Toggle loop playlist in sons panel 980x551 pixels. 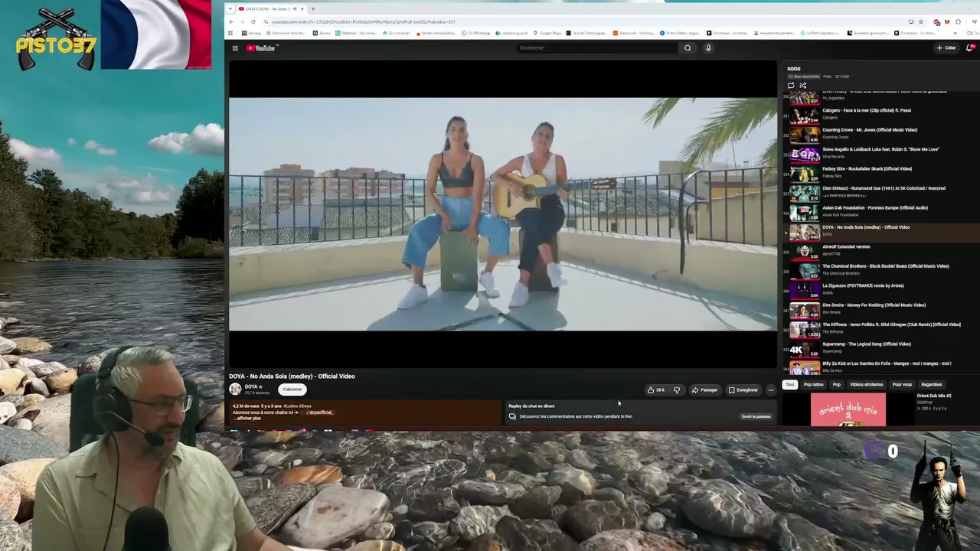791,85
